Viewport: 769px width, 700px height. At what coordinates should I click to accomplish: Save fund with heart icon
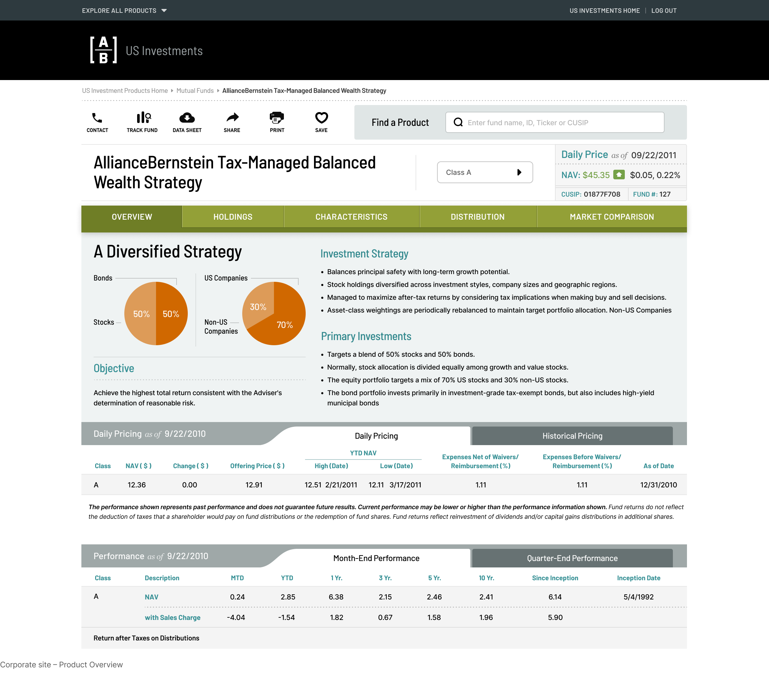coord(322,118)
